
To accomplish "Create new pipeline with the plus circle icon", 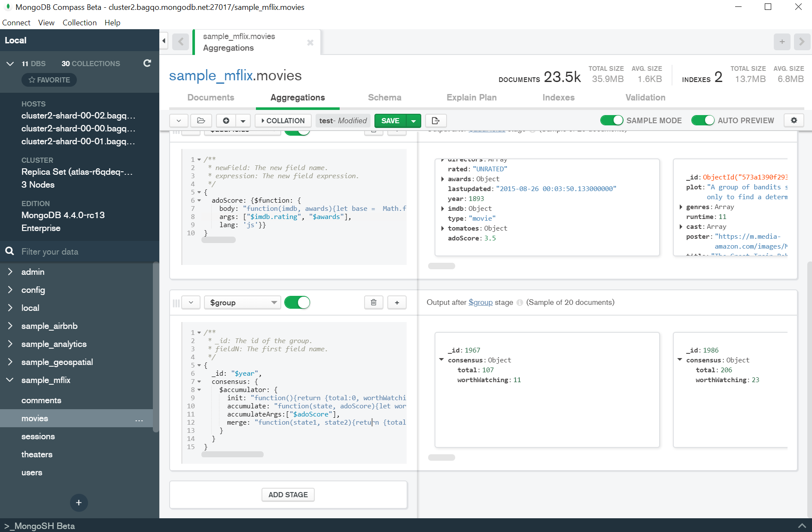I will click(226, 121).
